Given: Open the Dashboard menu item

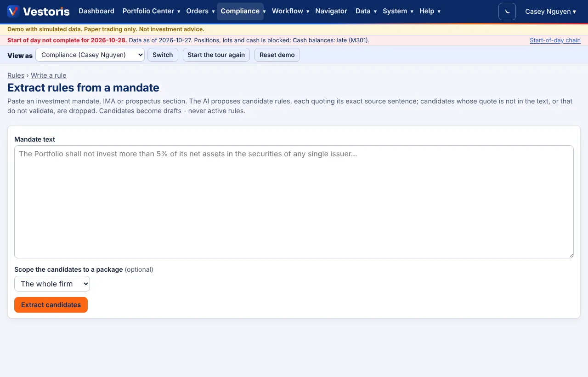Looking at the screenshot, I should point(96,11).
